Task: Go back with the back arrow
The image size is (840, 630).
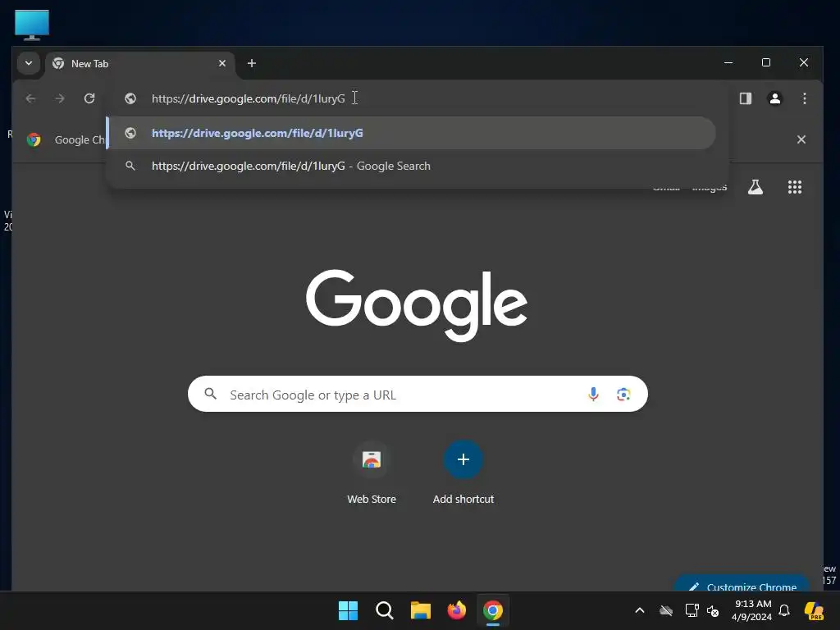Action: [30, 98]
